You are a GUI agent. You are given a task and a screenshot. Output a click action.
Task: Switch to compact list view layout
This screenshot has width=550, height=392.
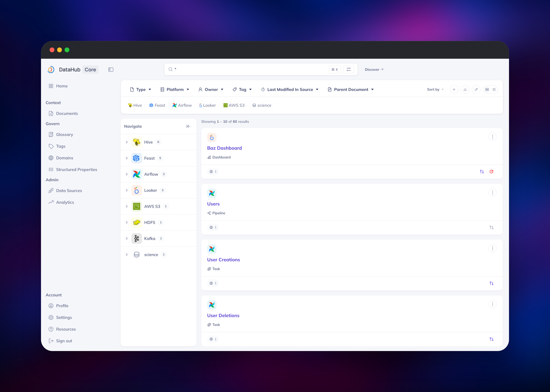(x=494, y=89)
